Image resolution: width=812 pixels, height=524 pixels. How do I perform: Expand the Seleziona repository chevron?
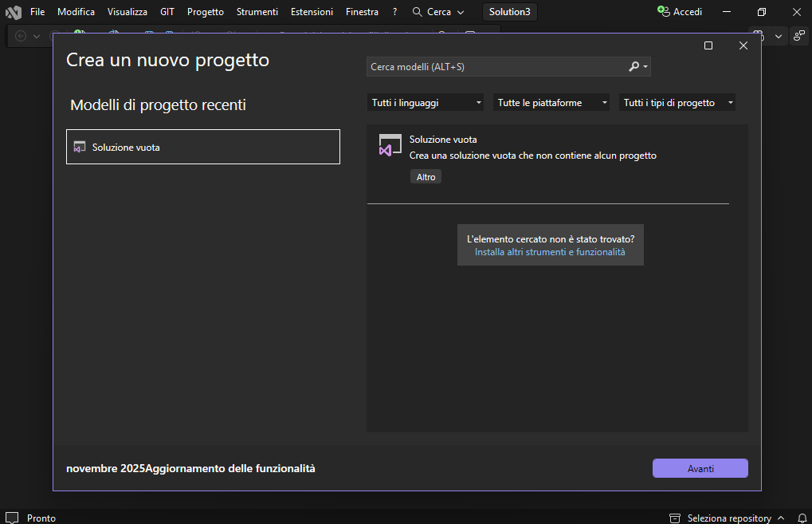[781, 518]
